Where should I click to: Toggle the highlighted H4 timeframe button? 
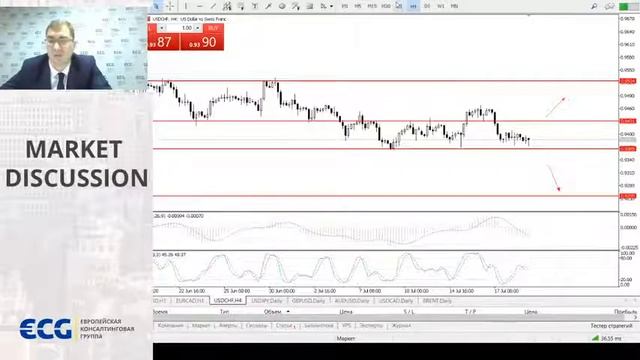point(413,6)
